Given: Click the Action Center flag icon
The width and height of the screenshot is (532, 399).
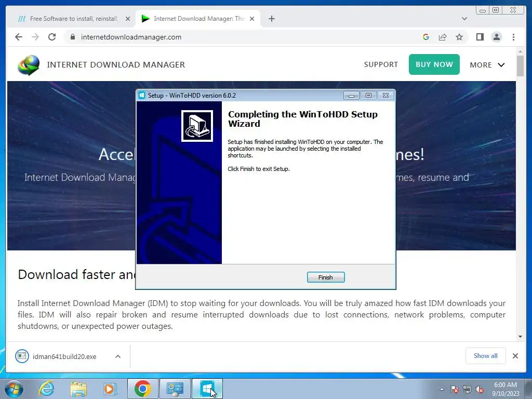Looking at the screenshot, I should coord(455,389).
